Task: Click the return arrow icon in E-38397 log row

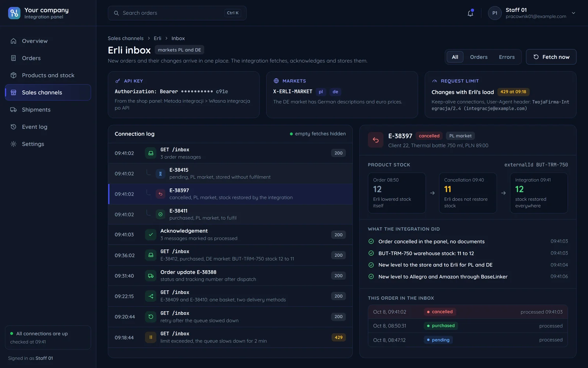Action: pos(160,194)
